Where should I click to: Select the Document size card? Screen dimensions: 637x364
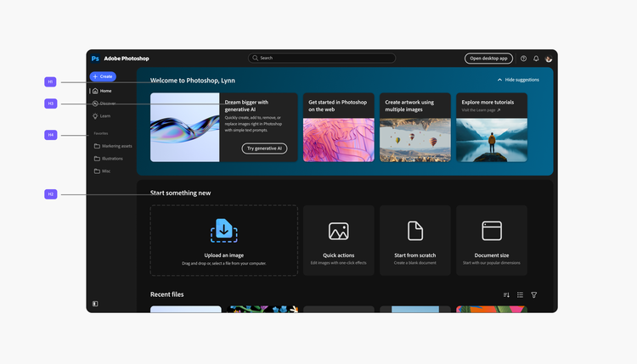pos(492,240)
